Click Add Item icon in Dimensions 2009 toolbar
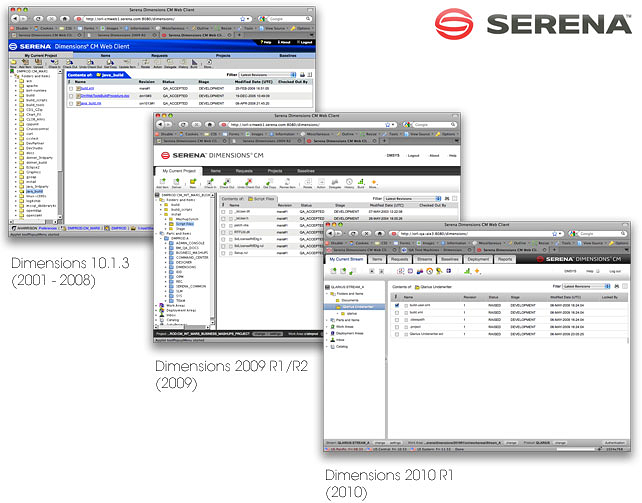Image resolution: width=642 pixels, height=503 pixels. click(x=163, y=181)
